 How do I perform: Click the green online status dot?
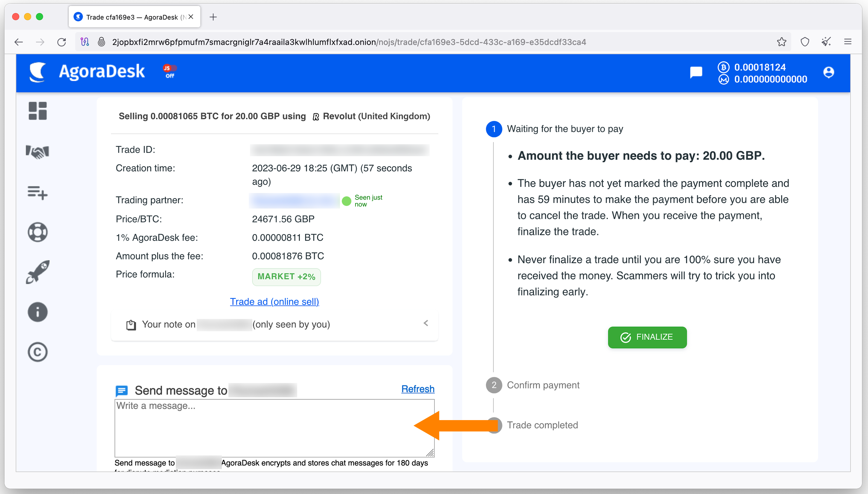(x=346, y=201)
